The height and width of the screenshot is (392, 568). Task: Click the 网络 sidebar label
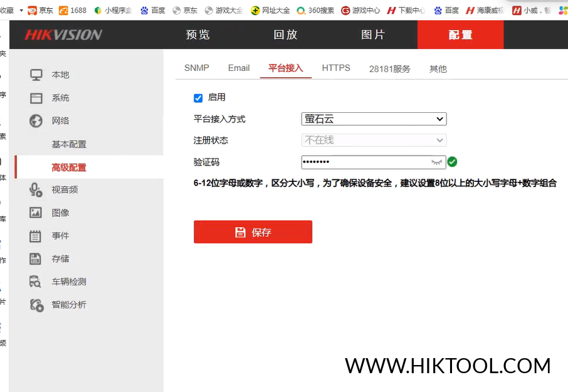(x=60, y=120)
